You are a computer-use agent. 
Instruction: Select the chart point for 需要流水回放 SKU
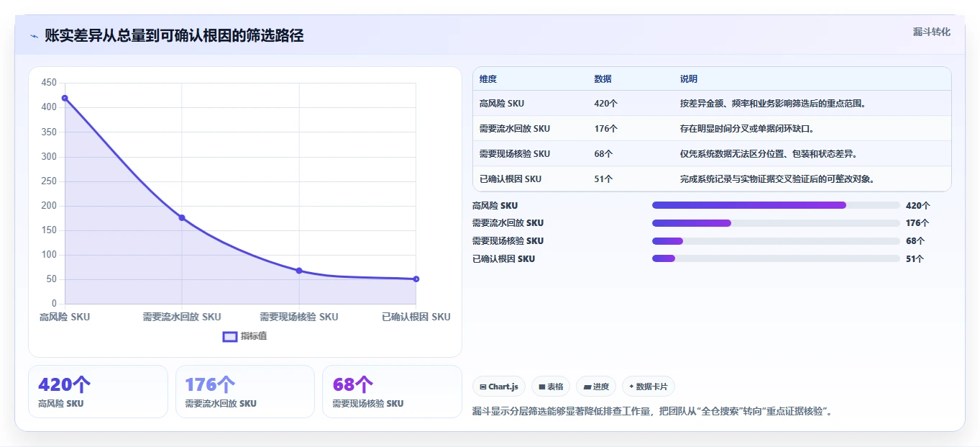pos(182,217)
